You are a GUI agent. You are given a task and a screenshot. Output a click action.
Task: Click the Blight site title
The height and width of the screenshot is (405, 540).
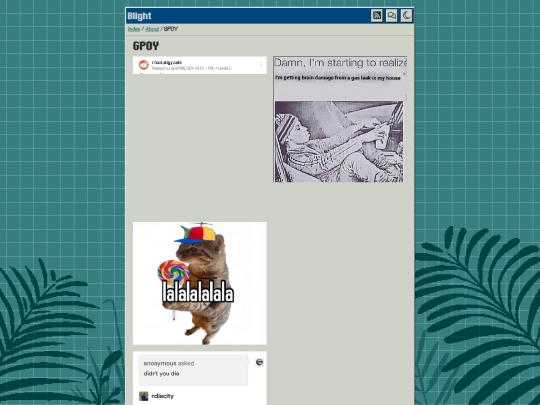tap(139, 16)
